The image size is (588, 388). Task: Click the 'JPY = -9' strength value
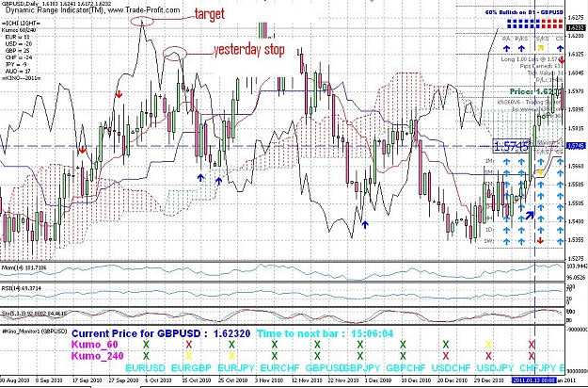click(x=16, y=64)
